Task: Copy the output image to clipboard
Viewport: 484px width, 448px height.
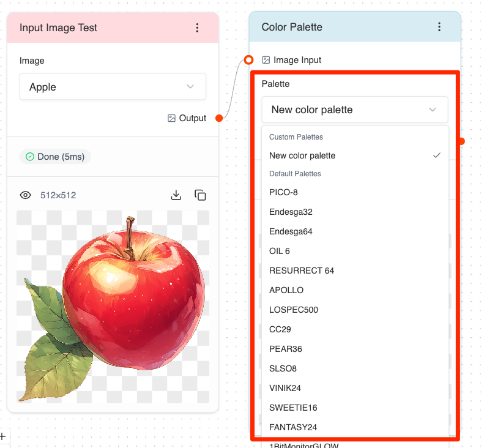Action: click(x=200, y=195)
